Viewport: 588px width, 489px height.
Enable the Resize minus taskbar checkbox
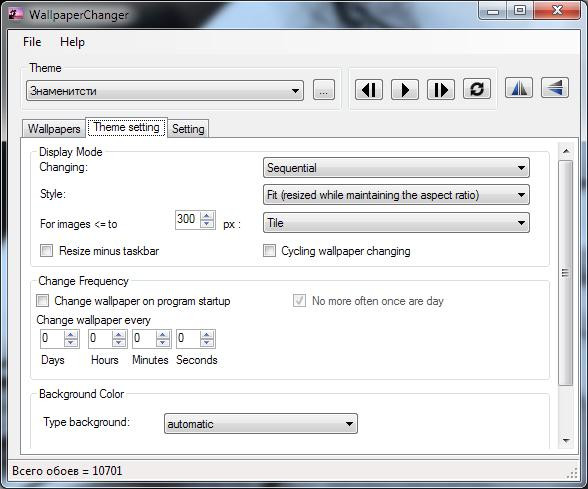(x=46, y=250)
